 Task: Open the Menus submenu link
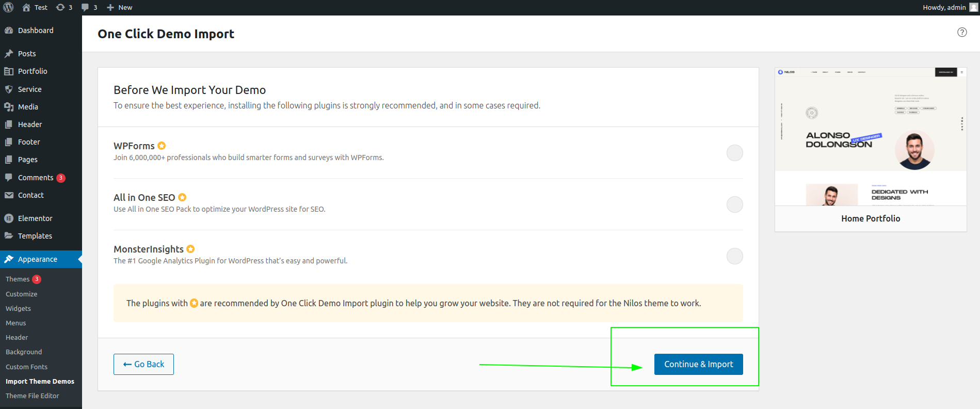click(16, 323)
